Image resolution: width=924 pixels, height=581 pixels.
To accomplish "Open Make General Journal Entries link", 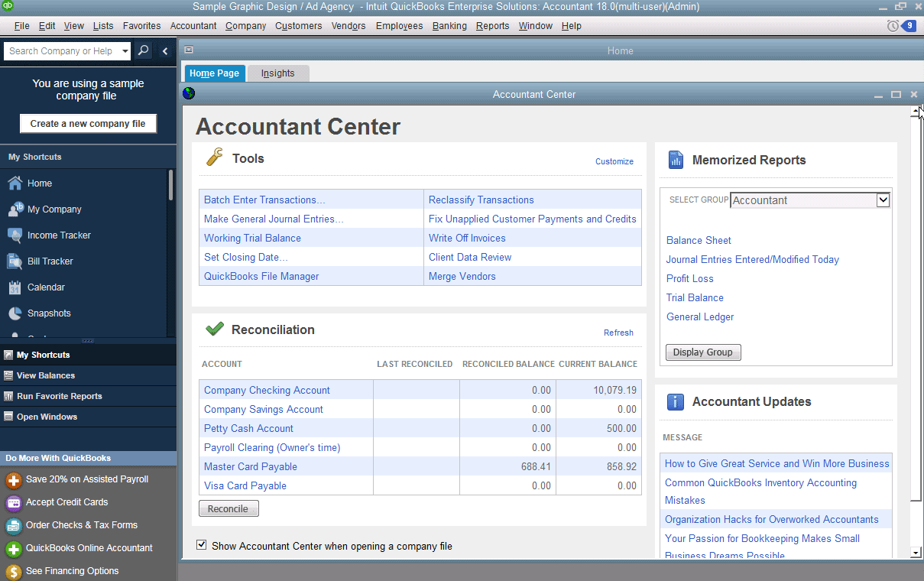I will click(274, 219).
